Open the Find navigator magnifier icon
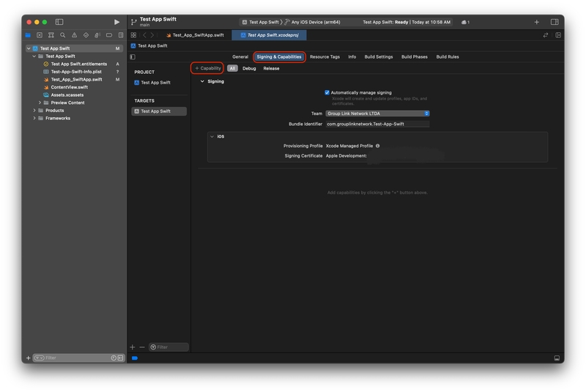 click(x=63, y=35)
